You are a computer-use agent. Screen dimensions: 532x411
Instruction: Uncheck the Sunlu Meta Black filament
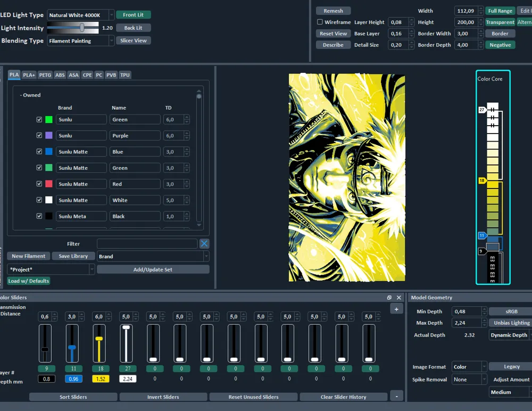(x=39, y=216)
